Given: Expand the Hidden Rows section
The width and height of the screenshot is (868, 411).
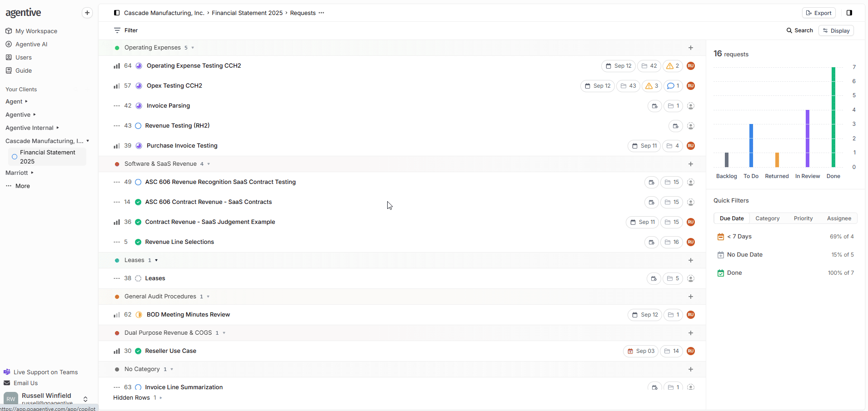Looking at the screenshot, I should coord(161,398).
